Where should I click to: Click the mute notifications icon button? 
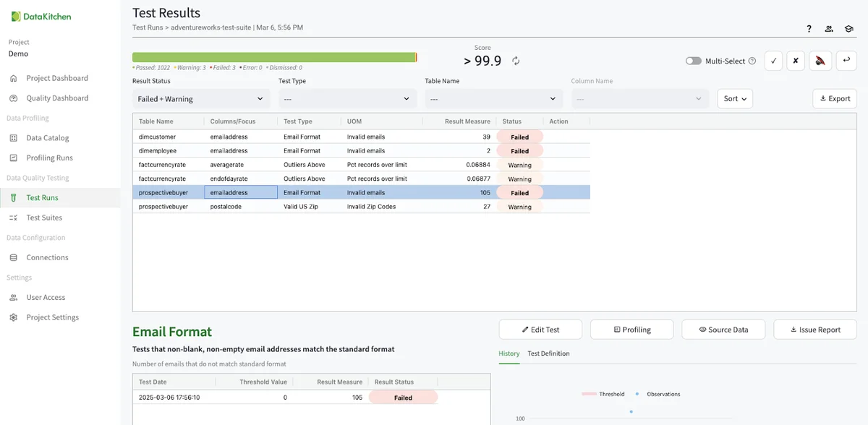pos(820,61)
